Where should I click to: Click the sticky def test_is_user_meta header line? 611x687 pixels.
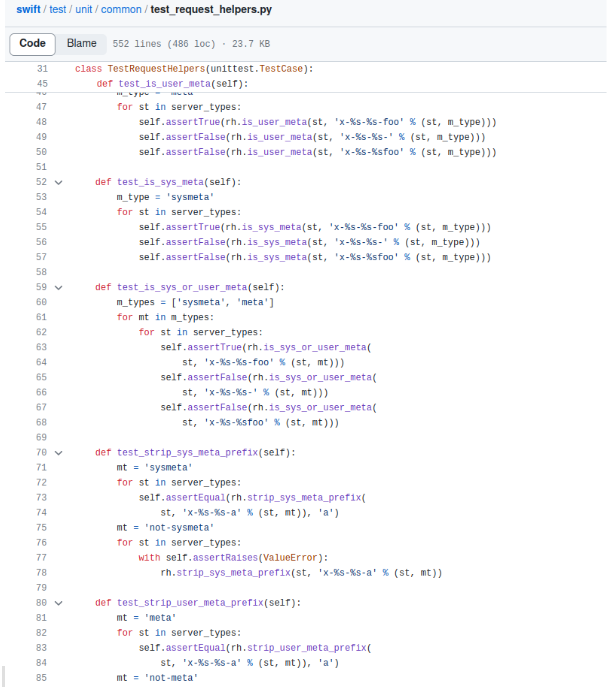[173, 84]
